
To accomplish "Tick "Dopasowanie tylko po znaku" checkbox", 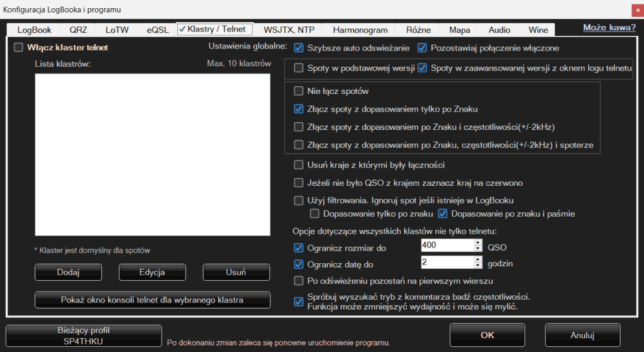I will point(315,213).
